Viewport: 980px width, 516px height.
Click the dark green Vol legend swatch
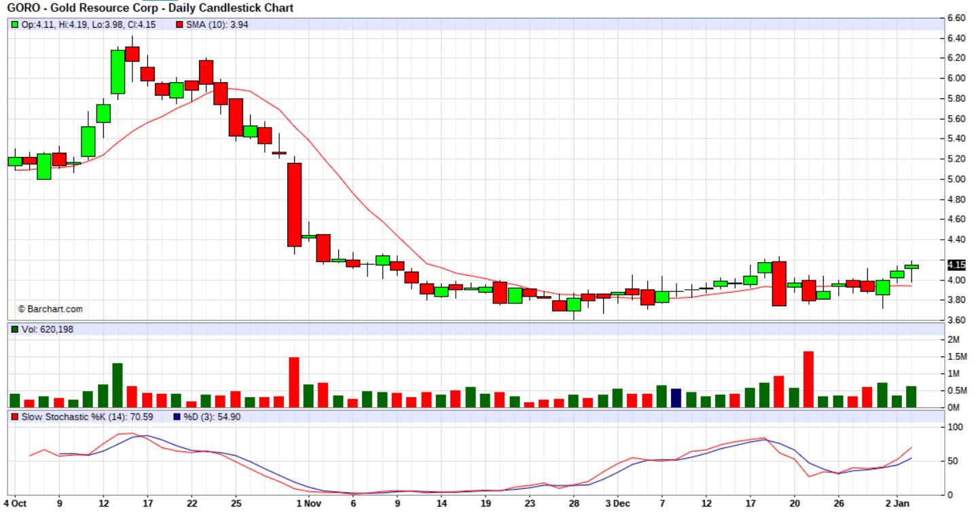coord(15,329)
